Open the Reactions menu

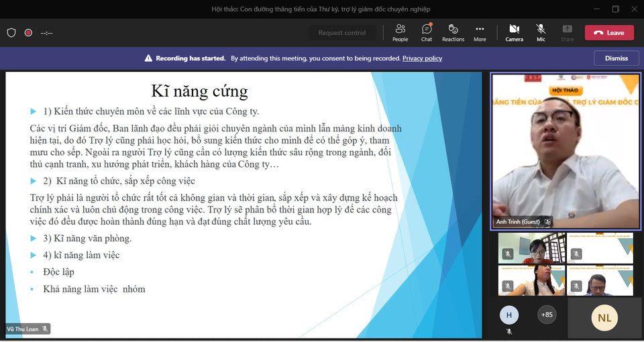point(453,33)
